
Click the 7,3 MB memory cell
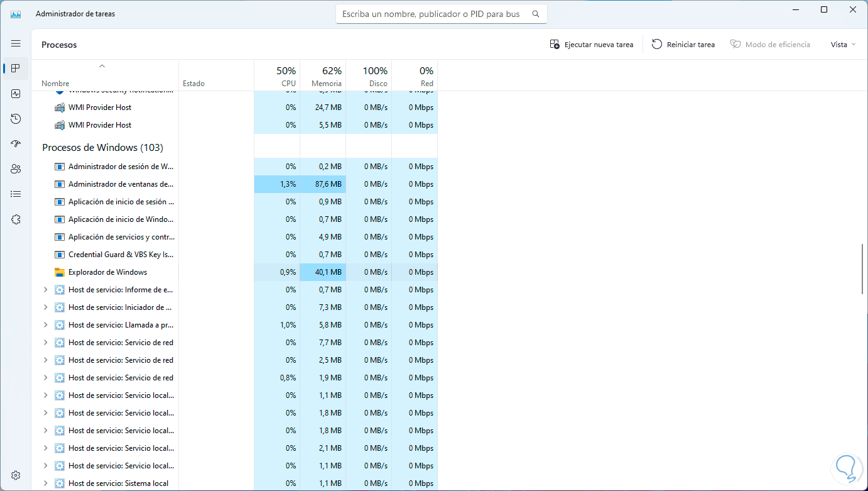[x=323, y=307]
